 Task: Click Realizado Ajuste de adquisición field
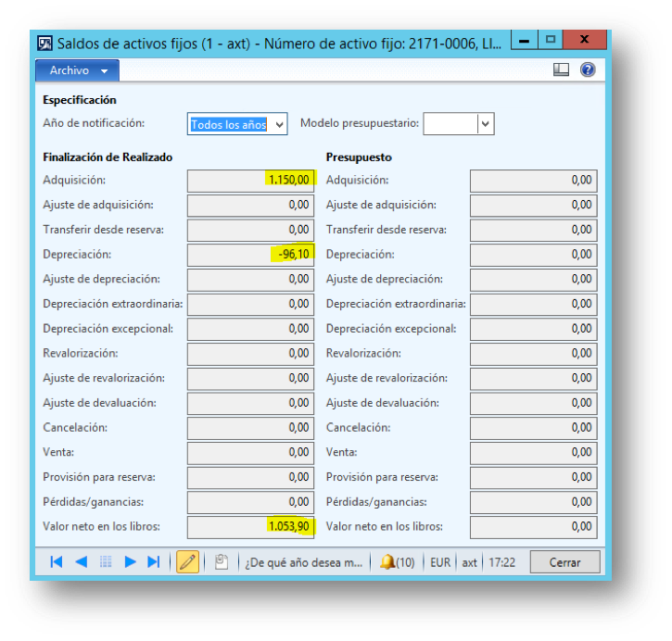250,205
